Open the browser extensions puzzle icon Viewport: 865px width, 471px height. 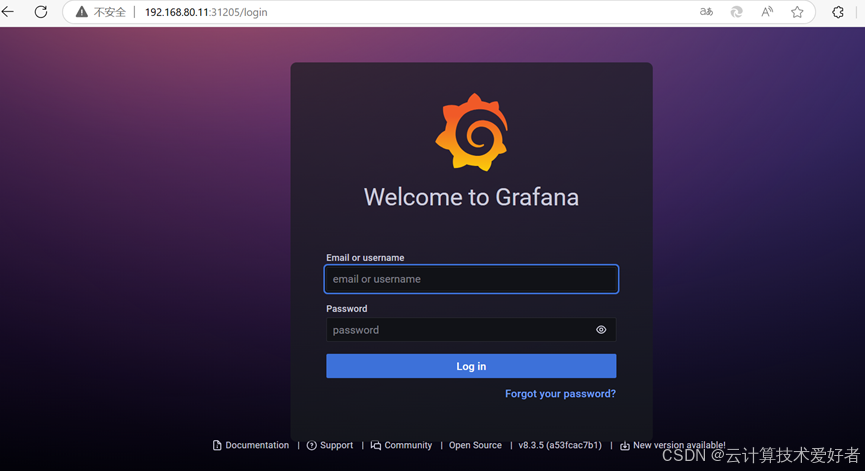coord(838,12)
